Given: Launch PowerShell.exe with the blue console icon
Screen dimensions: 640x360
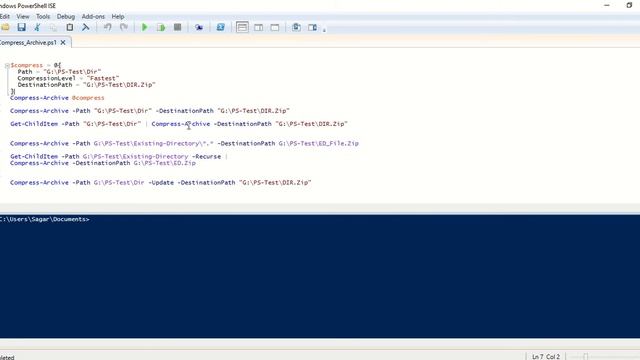Looking at the screenshot, I should click(220, 27).
